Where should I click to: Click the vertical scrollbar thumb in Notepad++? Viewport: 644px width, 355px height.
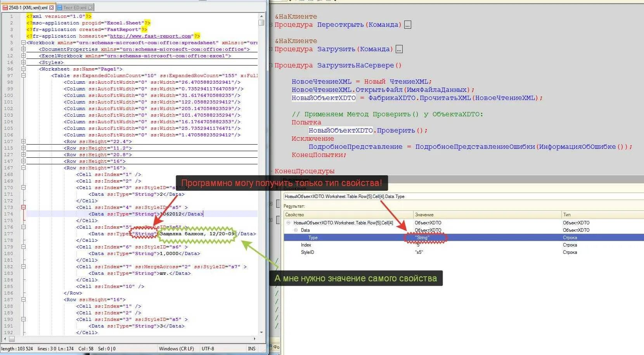(261, 22)
